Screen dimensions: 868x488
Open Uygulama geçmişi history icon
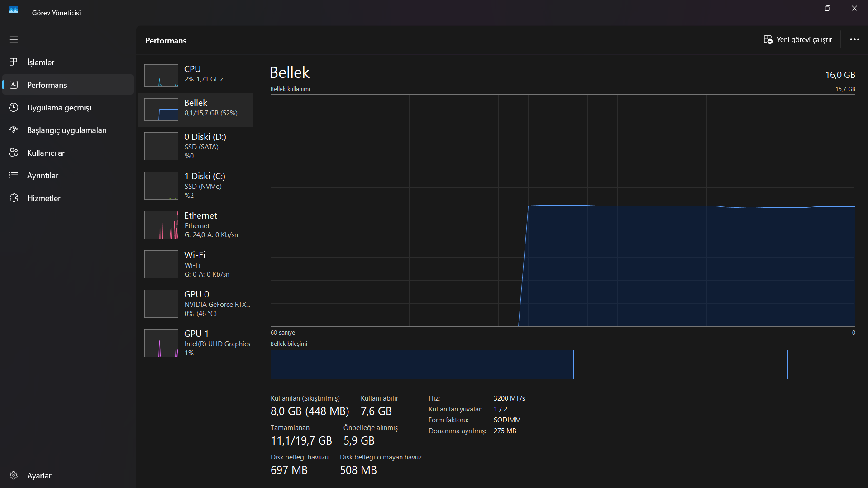(14, 107)
